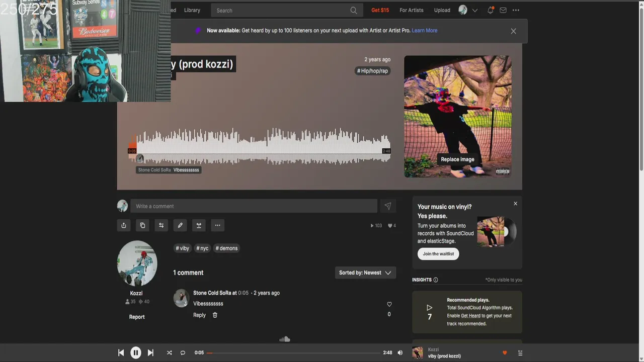The image size is (644, 362).
Task: Toggle shuffle in player bar
Action: click(169, 353)
